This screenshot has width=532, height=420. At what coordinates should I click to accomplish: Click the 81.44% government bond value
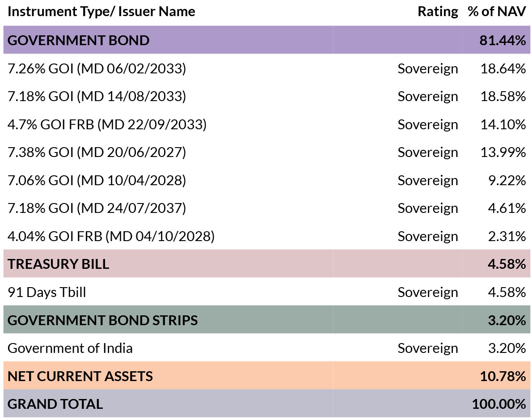pos(502,40)
